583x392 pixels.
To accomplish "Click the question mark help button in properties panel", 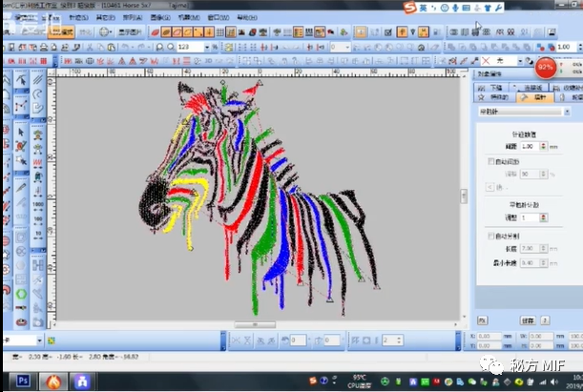I will (x=545, y=320).
